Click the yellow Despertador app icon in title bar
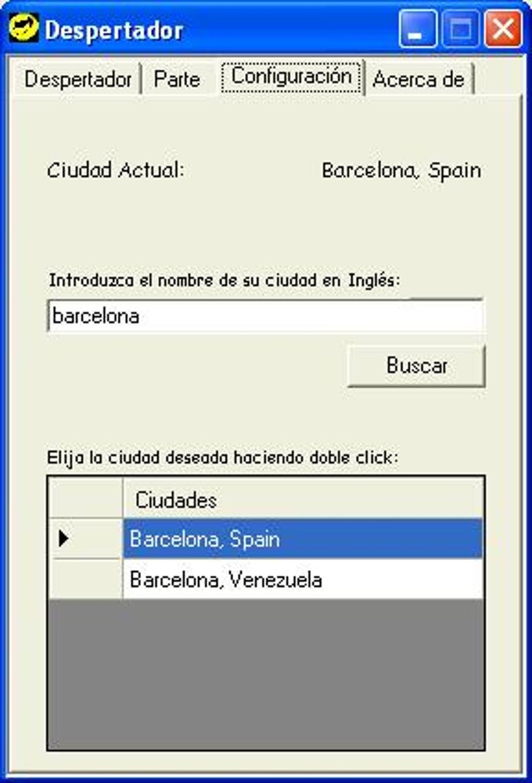The height and width of the screenshot is (783, 532). 23,28
